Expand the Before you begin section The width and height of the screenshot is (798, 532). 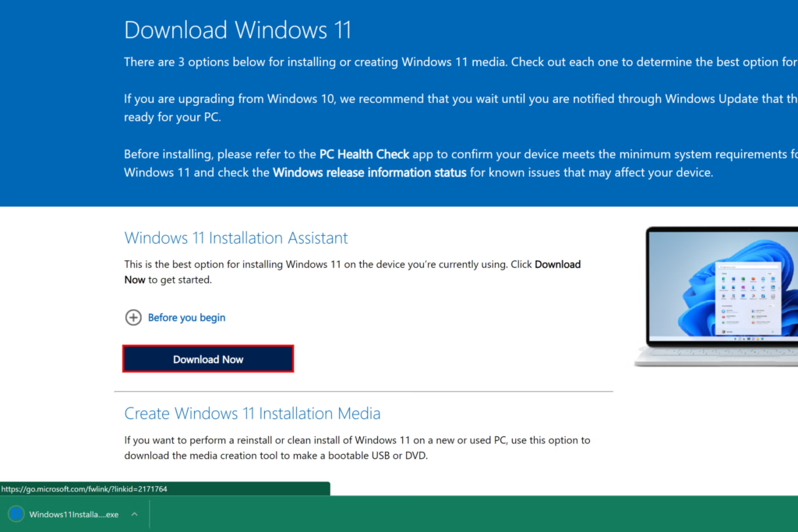click(x=186, y=317)
